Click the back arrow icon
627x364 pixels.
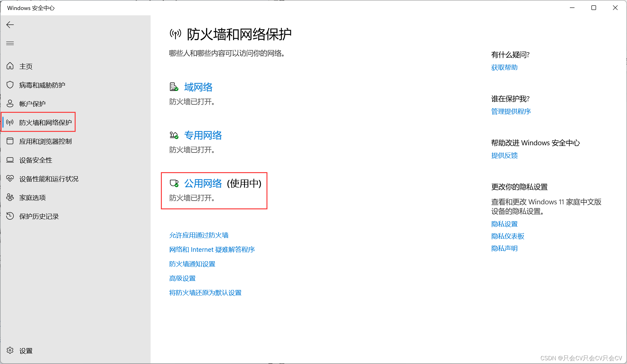click(x=10, y=25)
